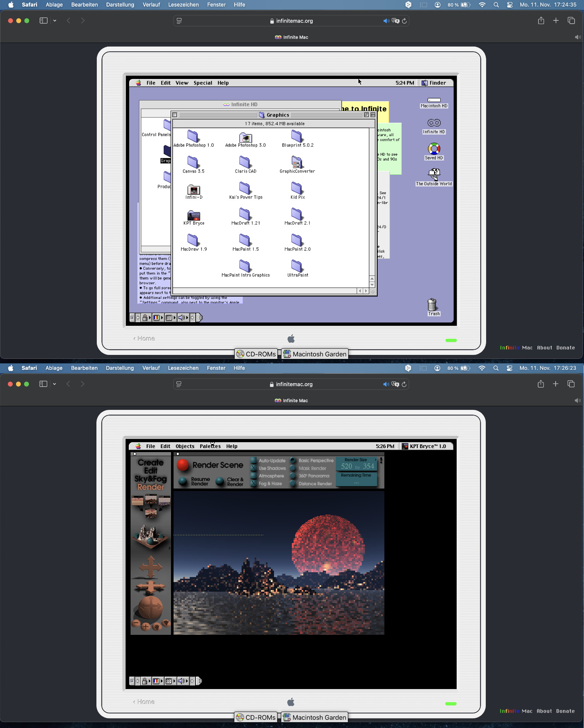Disable the Fog & Haze checkbox
The height and width of the screenshot is (728, 584).
pos(254,483)
